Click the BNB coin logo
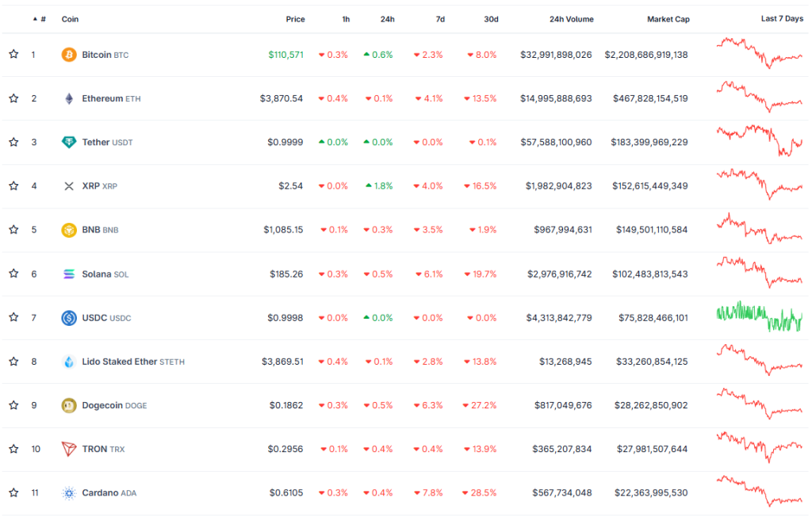This screenshot has height=517, width=812. point(69,230)
